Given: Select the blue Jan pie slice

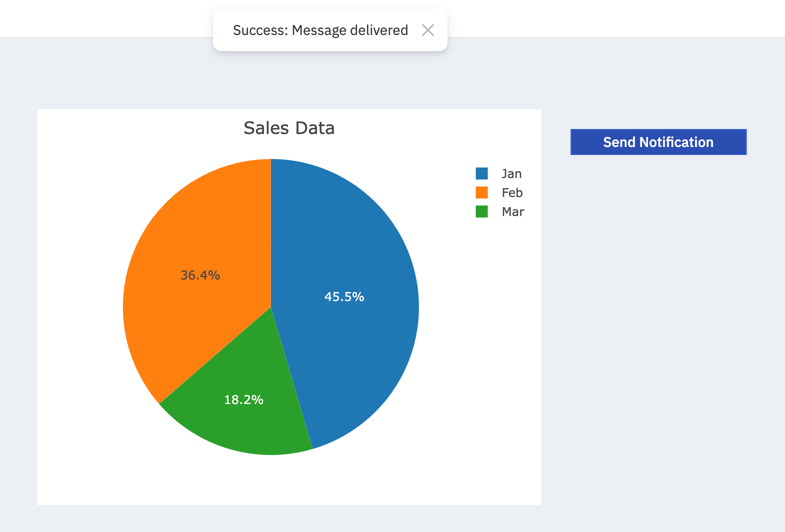Looking at the screenshot, I should coord(360,250).
